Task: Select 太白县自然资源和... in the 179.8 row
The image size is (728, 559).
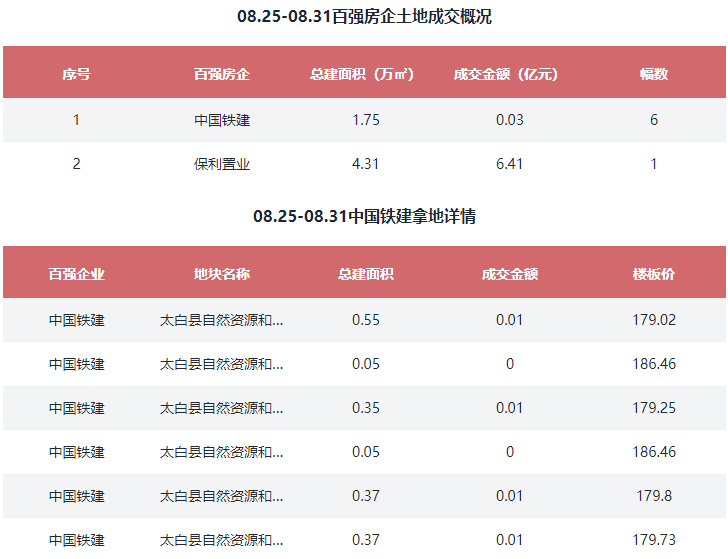Action: (221, 496)
